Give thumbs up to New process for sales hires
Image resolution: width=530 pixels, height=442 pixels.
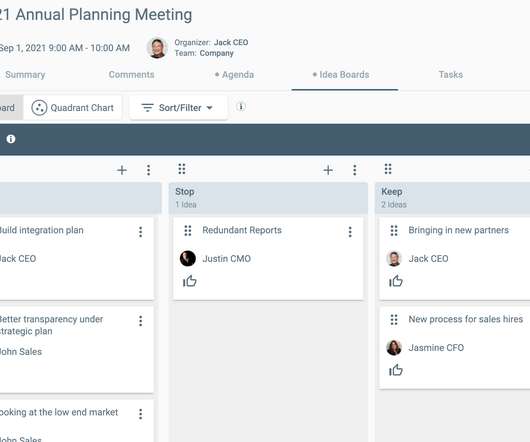click(x=396, y=370)
